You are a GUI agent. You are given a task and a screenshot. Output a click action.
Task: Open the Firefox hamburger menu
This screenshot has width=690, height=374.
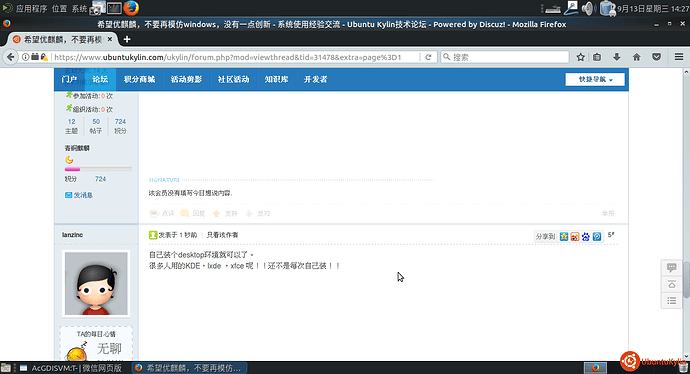(679, 57)
